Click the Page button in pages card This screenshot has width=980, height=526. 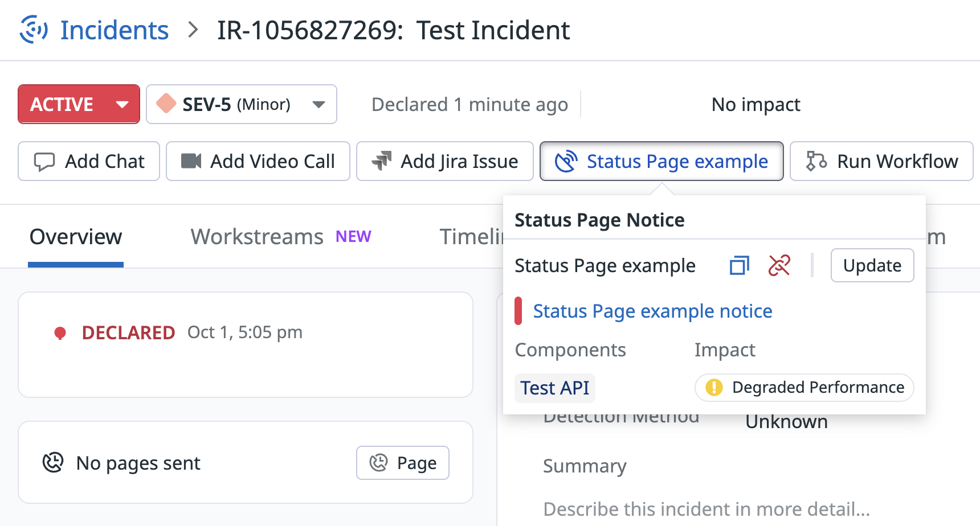403,463
